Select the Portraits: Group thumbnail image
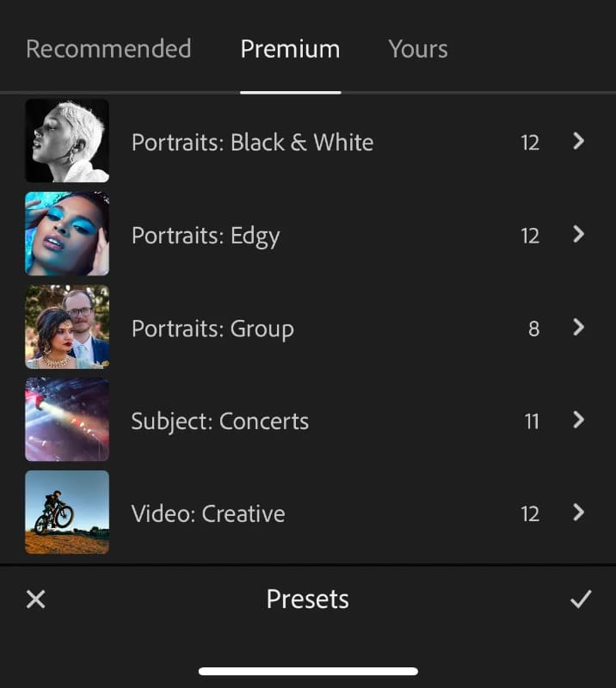Screen dimensions: 616x688 67,327
